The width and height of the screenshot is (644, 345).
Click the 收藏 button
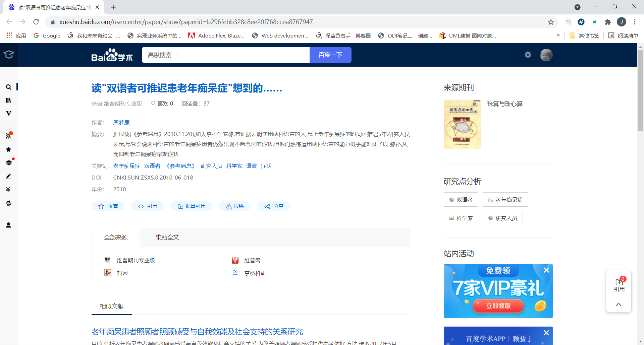(108, 206)
